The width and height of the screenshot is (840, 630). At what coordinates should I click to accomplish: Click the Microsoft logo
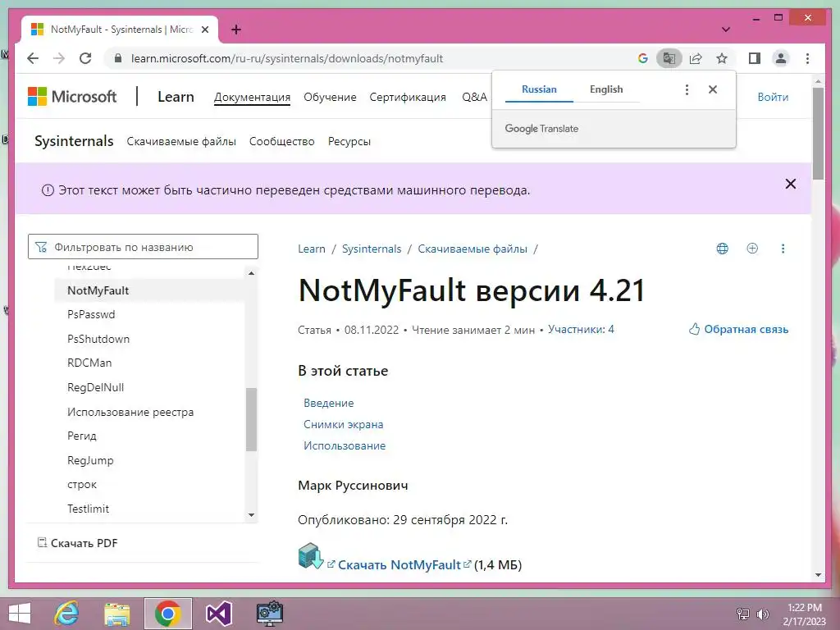click(x=72, y=97)
